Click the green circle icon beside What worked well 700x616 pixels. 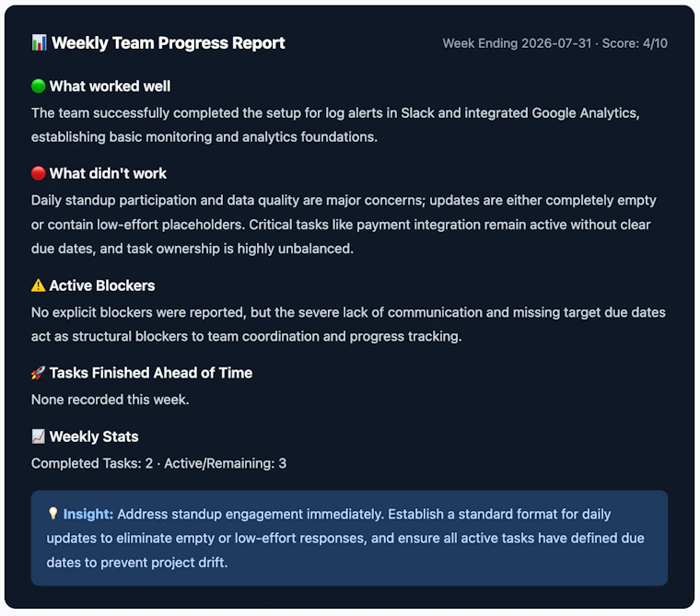[x=39, y=86]
